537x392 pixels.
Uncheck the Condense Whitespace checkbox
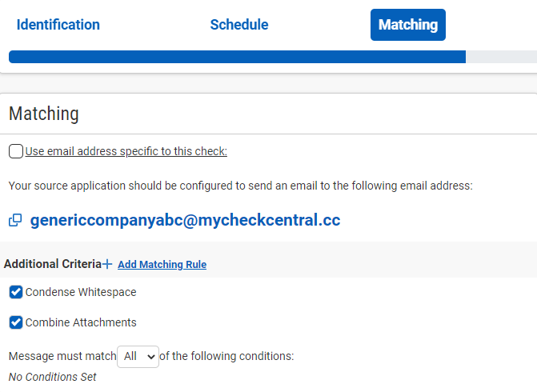point(16,292)
